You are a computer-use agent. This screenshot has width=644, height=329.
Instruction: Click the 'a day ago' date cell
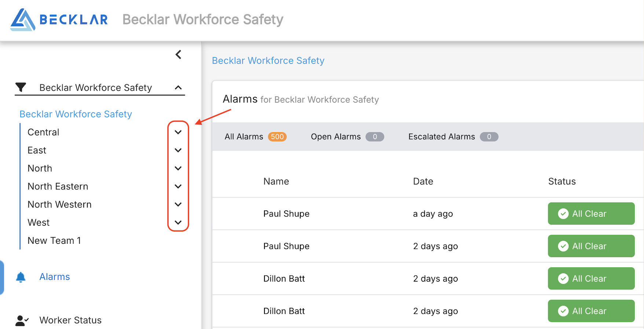[x=433, y=214]
